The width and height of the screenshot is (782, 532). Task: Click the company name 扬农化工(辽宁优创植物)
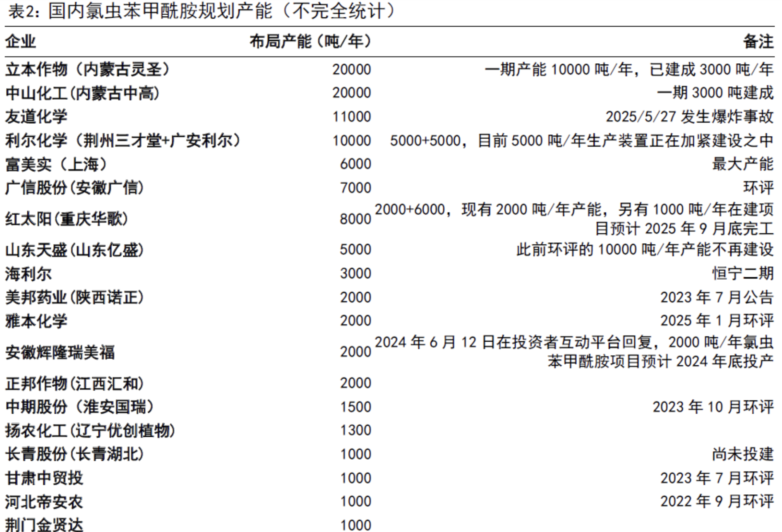coord(90,431)
